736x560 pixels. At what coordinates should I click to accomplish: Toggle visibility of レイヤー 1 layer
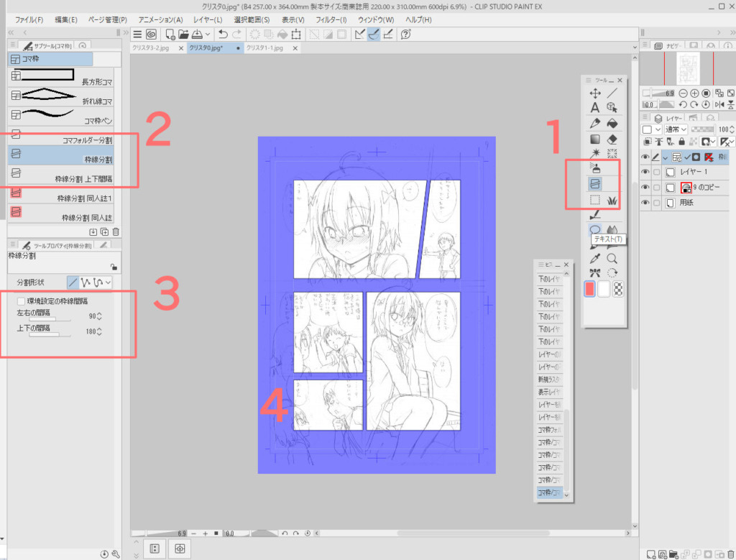[x=645, y=172]
